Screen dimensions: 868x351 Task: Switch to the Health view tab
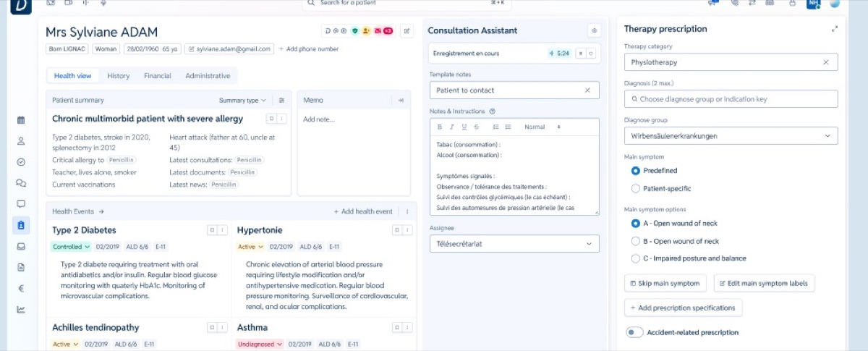coord(72,76)
